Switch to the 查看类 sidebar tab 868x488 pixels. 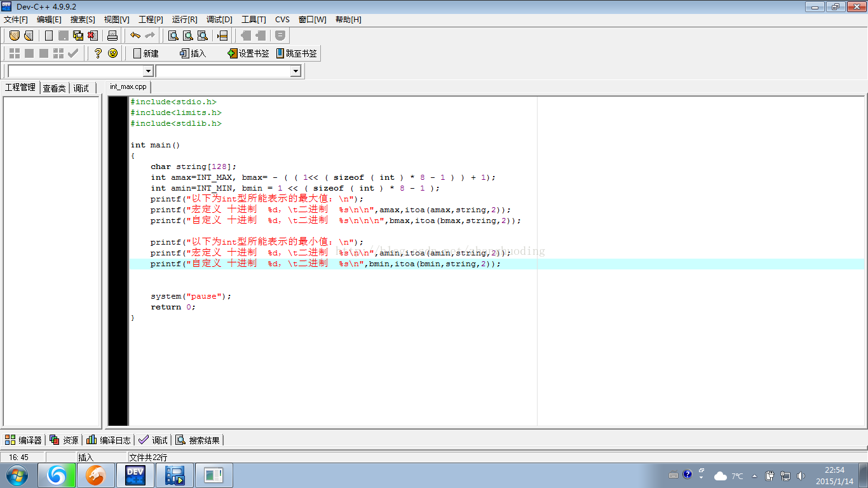(55, 88)
